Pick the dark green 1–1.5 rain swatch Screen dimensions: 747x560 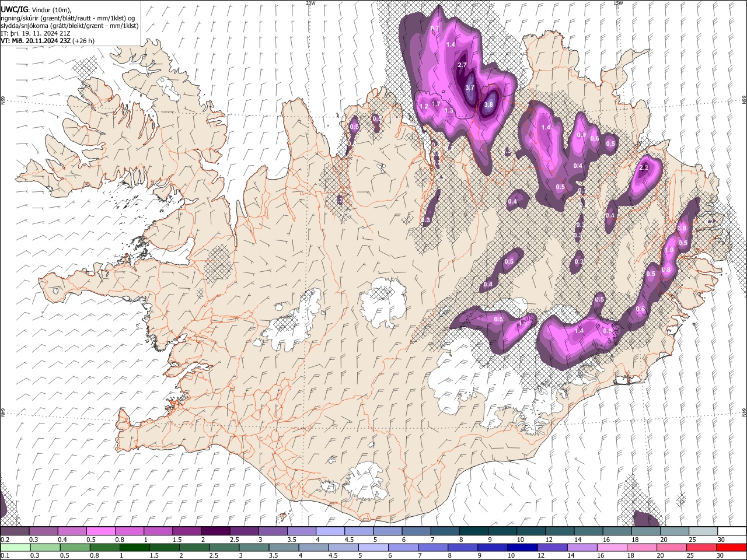pos(134,547)
